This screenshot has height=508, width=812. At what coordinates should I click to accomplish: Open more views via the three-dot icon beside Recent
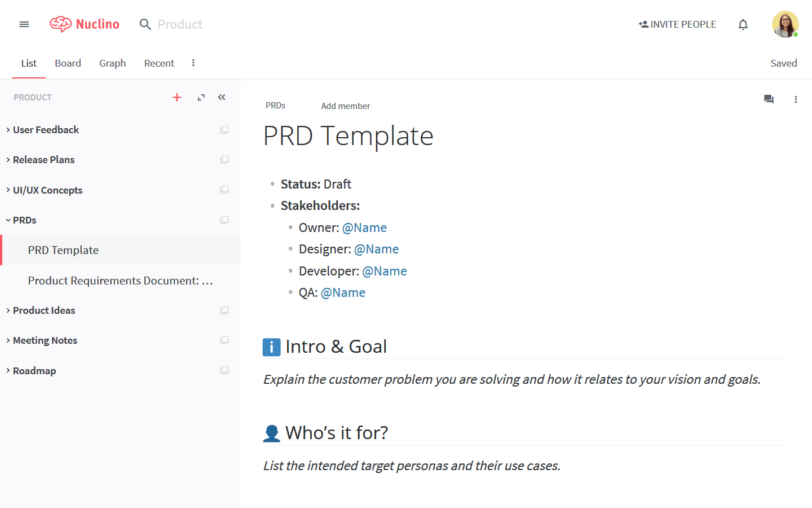[x=193, y=63]
